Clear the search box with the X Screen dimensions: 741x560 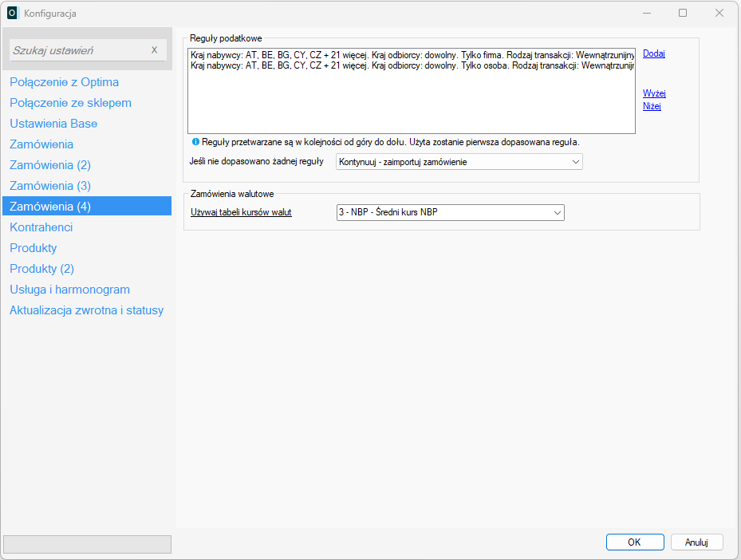[154, 50]
